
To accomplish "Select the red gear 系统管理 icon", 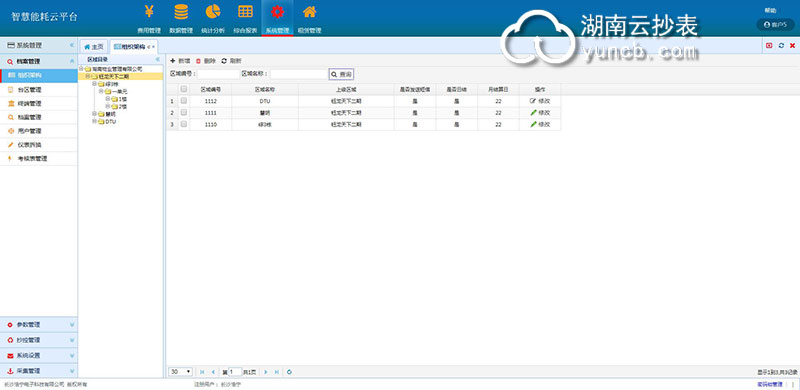I will [x=277, y=11].
